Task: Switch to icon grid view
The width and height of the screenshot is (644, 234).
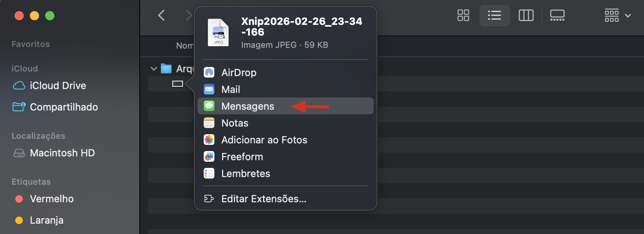Action: (x=463, y=15)
